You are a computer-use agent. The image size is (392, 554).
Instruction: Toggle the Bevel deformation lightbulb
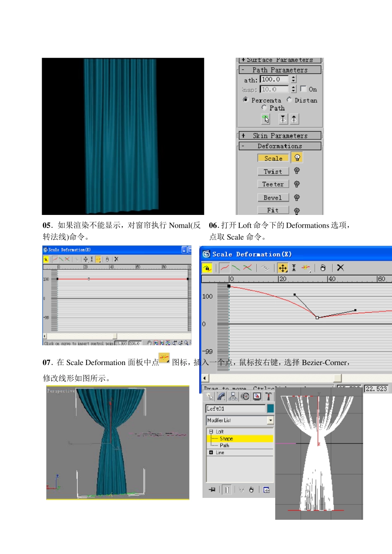[x=297, y=198]
